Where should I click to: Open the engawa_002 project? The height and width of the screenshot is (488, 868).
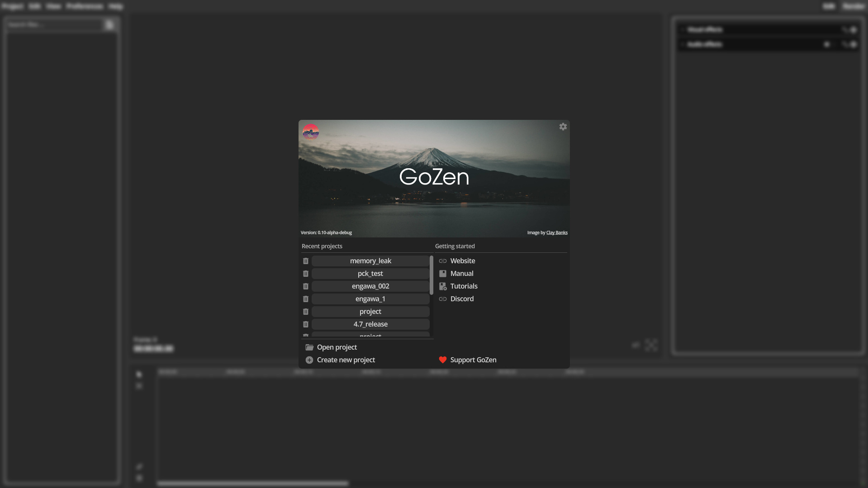point(370,286)
